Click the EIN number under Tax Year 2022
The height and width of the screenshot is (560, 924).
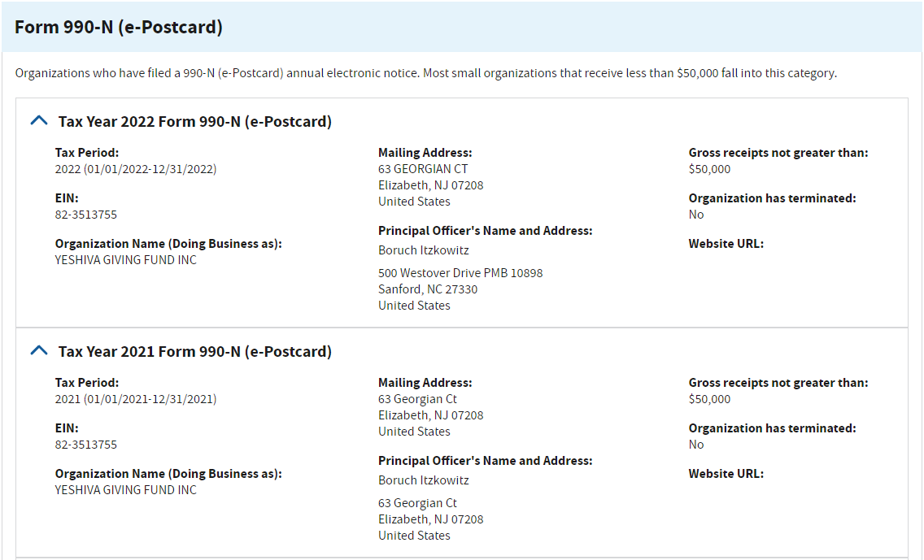click(x=85, y=215)
